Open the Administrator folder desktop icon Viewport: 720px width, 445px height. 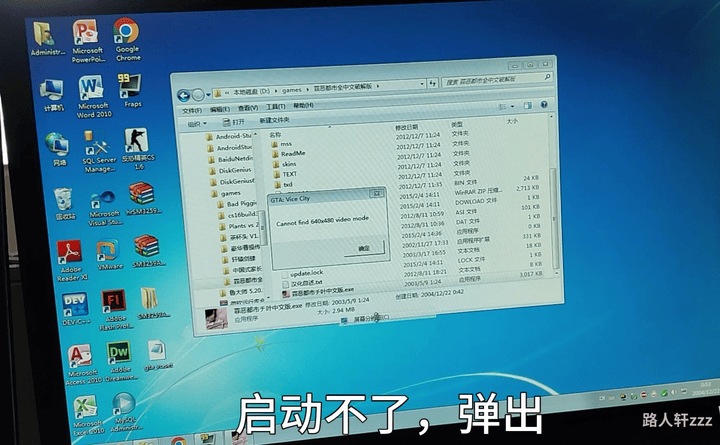coord(46,38)
